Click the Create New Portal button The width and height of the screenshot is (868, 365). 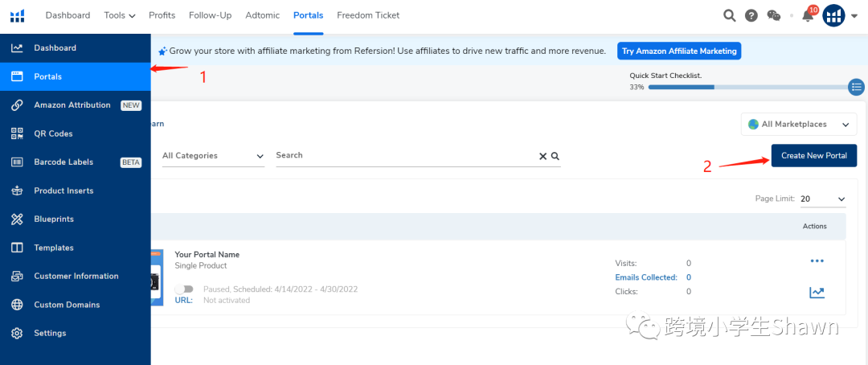click(814, 155)
